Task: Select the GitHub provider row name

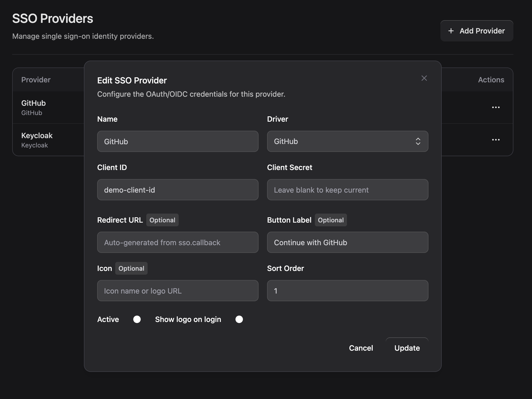Action: pyautogui.click(x=33, y=103)
